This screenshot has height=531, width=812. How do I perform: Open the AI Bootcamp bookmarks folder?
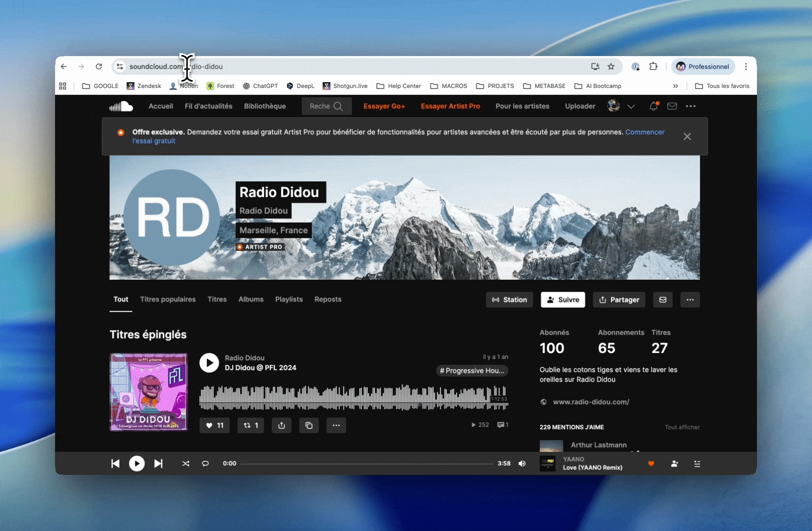(598, 86)
